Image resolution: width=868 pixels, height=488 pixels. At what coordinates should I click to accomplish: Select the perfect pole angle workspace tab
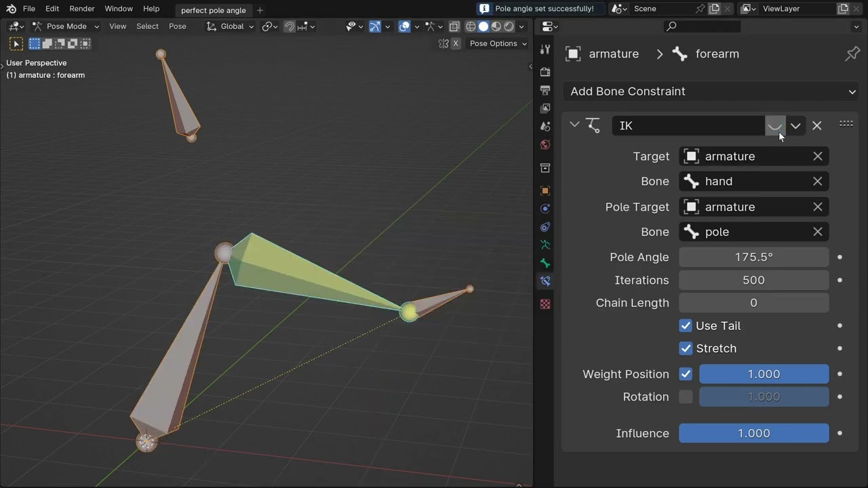pos(213,10)
